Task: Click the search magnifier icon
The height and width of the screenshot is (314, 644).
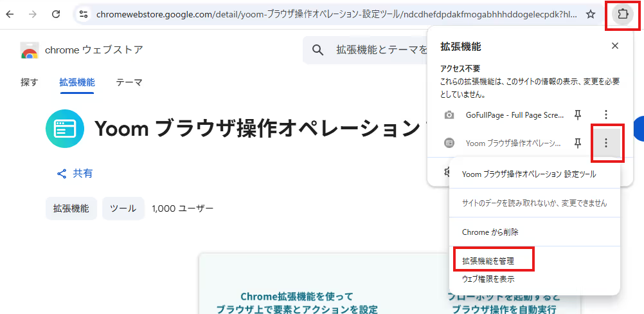Action: 318,50
